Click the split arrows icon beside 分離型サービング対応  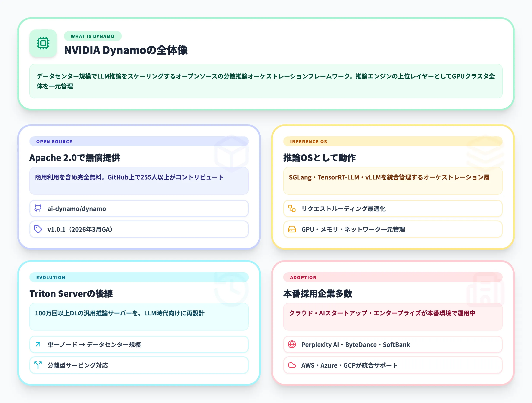38,365
